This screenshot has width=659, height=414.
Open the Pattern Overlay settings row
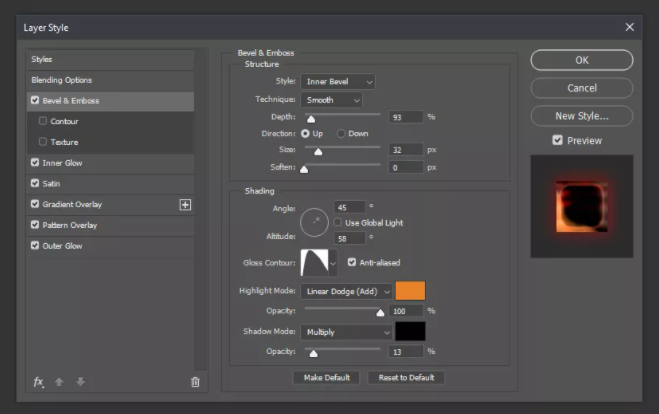110,225
